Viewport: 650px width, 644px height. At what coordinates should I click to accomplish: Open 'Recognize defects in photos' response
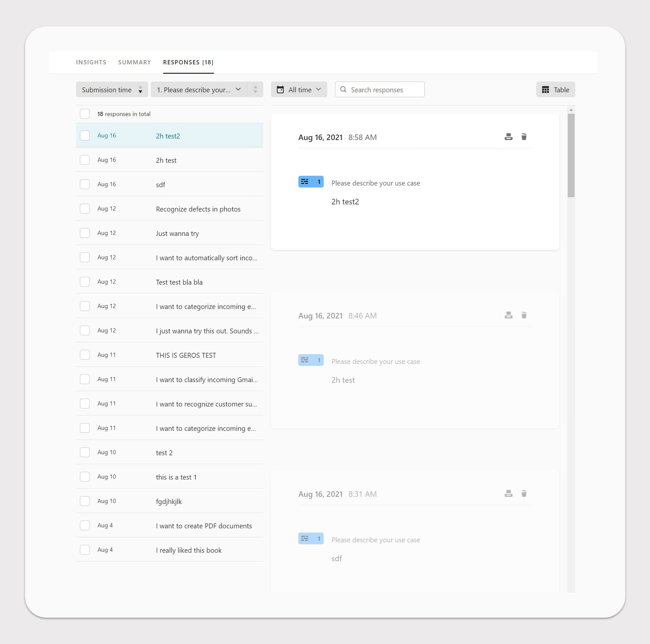[170, 209]
